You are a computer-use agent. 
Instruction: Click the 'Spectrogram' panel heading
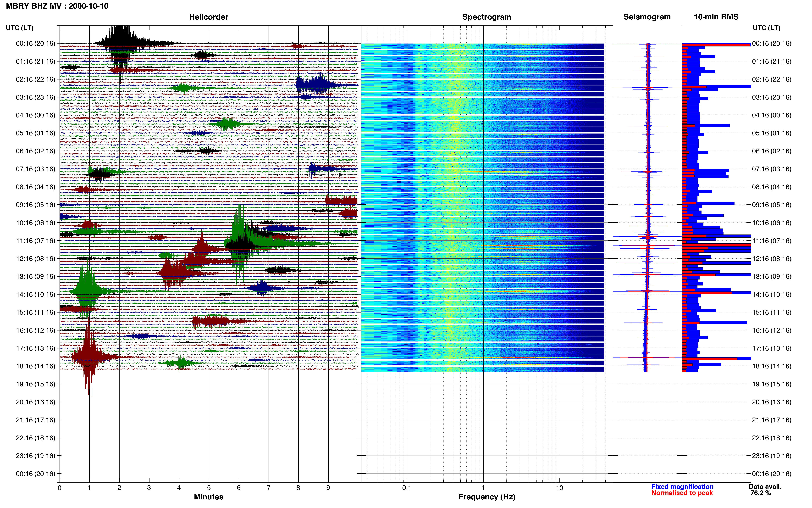[487, 17]
